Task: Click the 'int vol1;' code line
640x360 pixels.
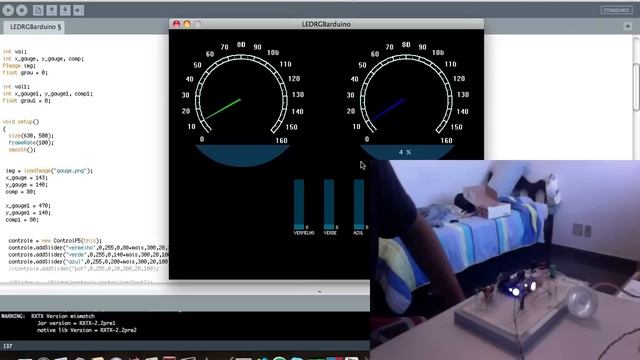Action: coord(16,87)
